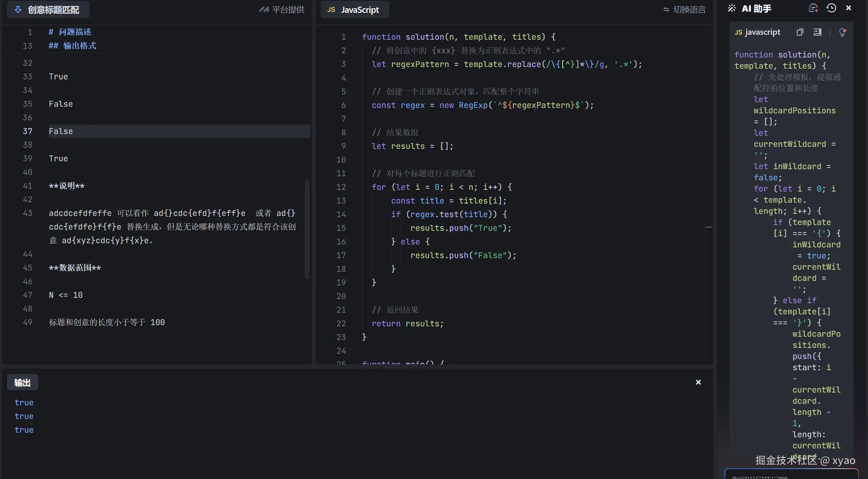Close the AI 助手 panel
868x479 pixels.
[849, 8]
